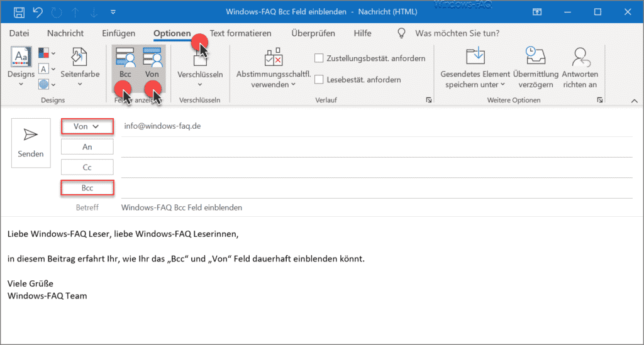This screenshot has height=345, width=644.
Task: Click the Bcc recipients button
Action: 87,188
